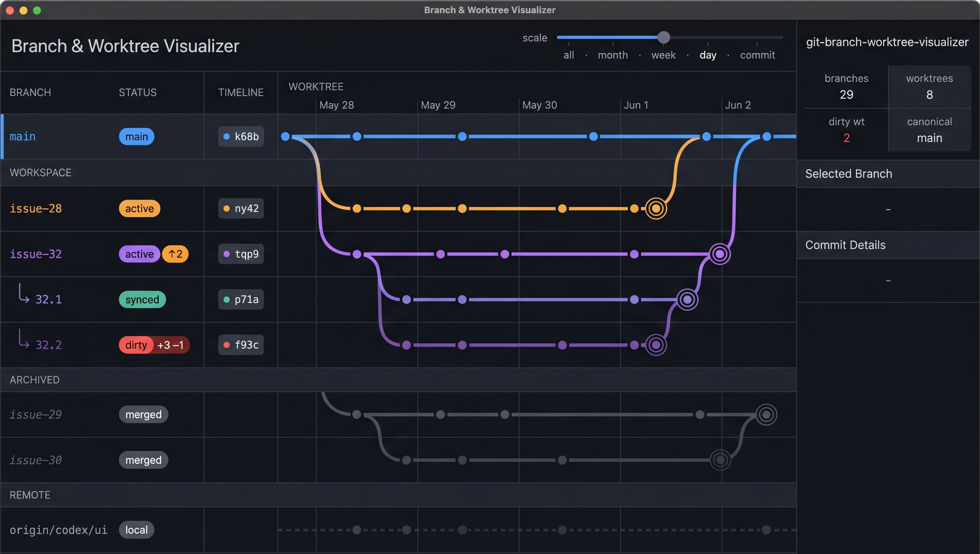Click the orange active badge on issue-28

point(139,209)
